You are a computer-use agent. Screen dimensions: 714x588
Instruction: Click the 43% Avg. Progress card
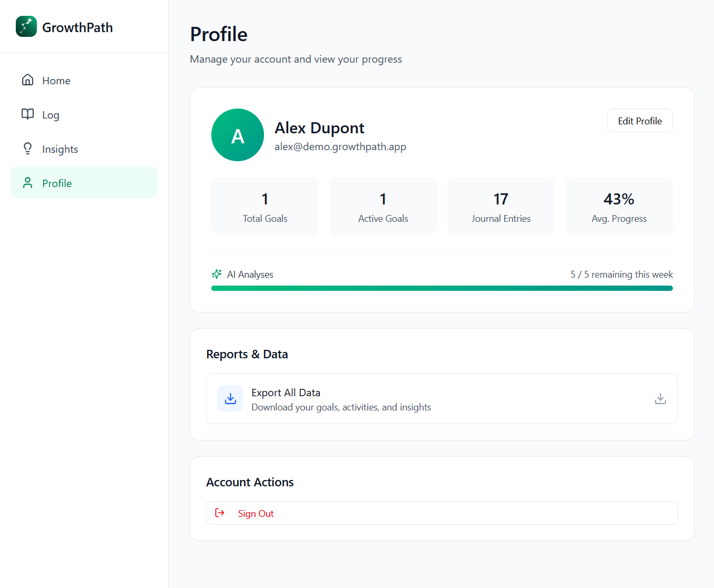(x=619, y=206)
